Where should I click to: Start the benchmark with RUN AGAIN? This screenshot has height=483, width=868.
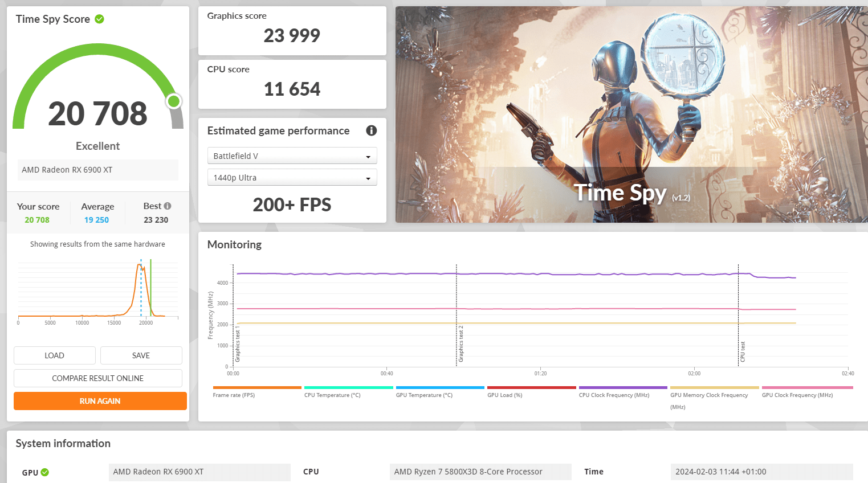pos(100,401)
